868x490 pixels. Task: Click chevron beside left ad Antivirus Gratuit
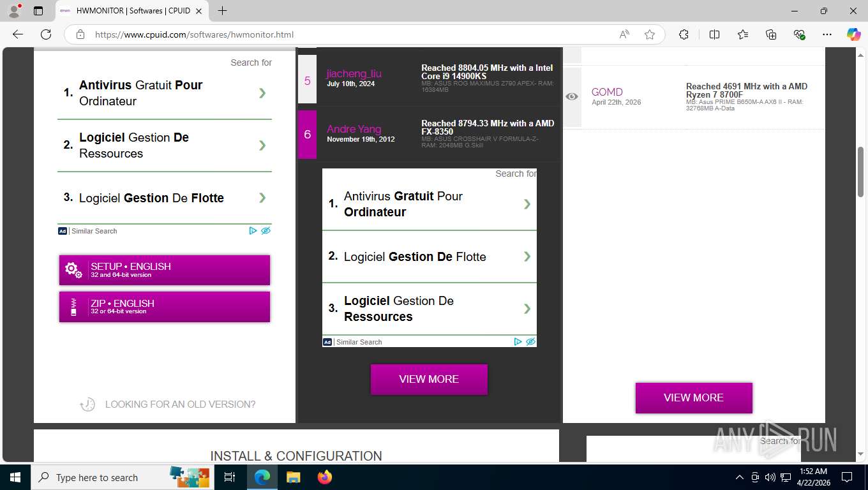(x=262, y=93)
